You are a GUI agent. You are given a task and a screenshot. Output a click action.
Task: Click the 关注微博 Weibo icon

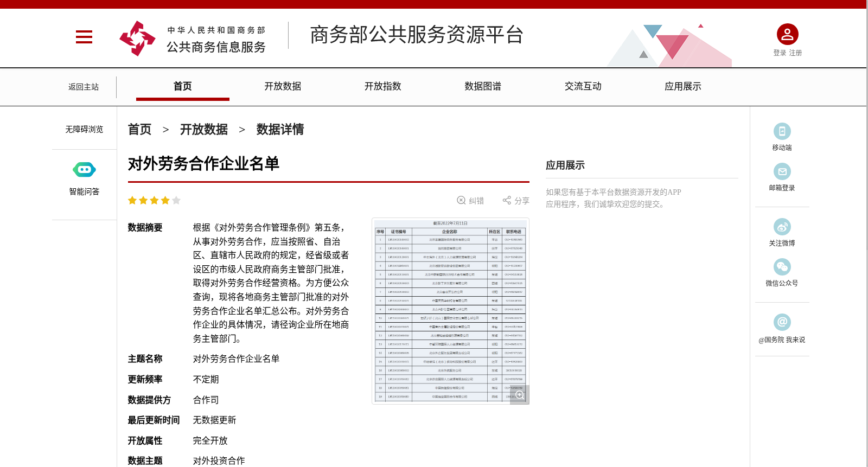[782, 227]
